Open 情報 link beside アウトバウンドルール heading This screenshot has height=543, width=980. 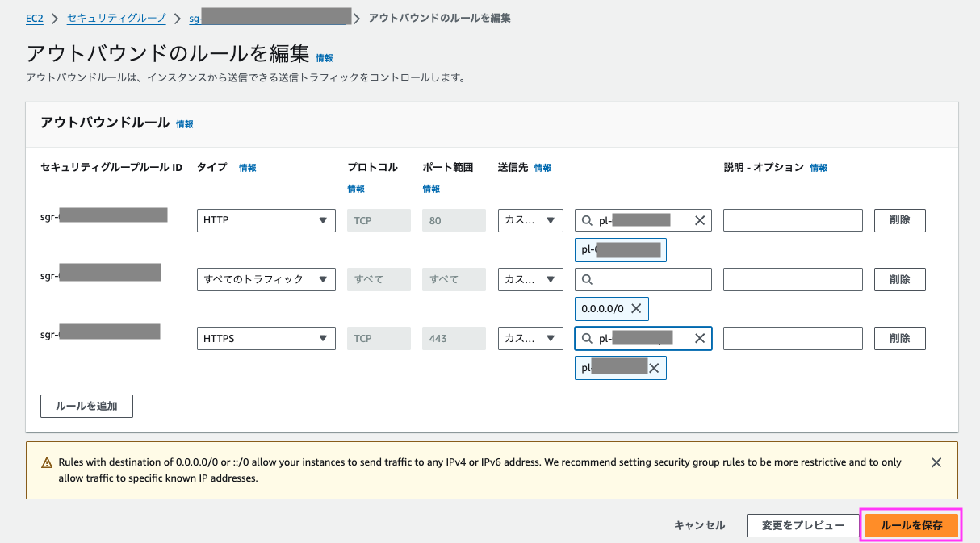[185, 124]
